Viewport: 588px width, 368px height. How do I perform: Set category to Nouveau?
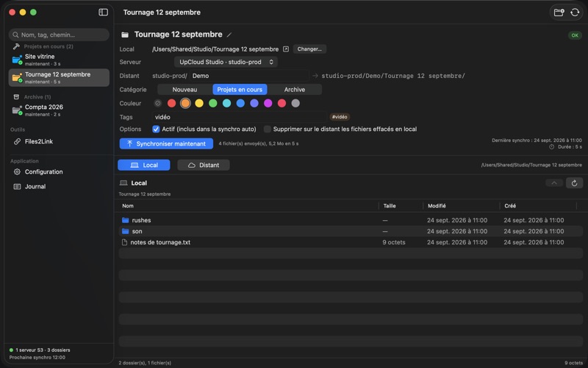(184, 90)
